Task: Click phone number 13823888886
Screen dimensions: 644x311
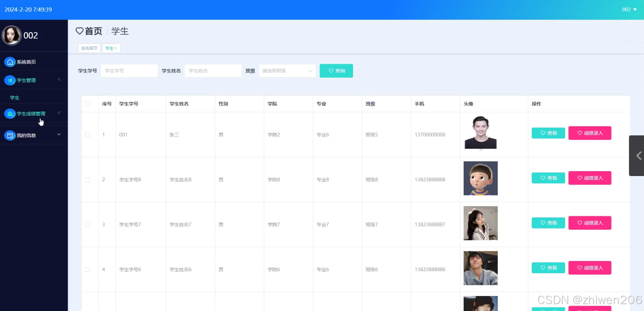Action: (x=430, y=269)
